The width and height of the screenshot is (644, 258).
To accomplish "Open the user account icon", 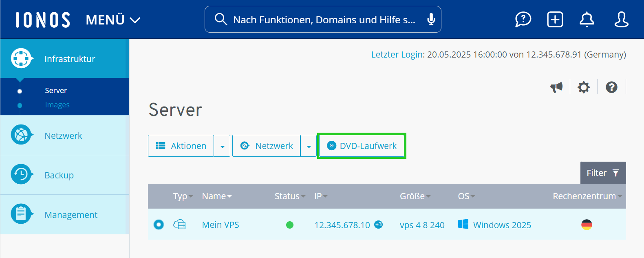I will [621, 19].
